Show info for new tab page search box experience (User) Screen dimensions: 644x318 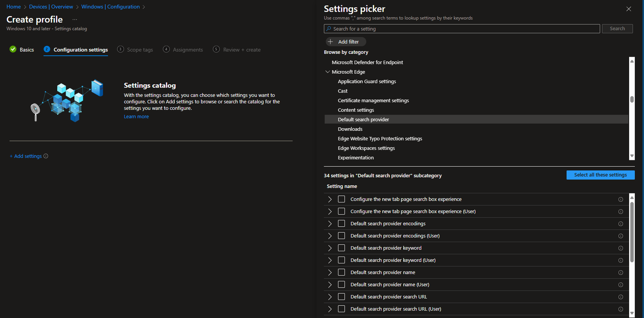click(x=621, y=211)
